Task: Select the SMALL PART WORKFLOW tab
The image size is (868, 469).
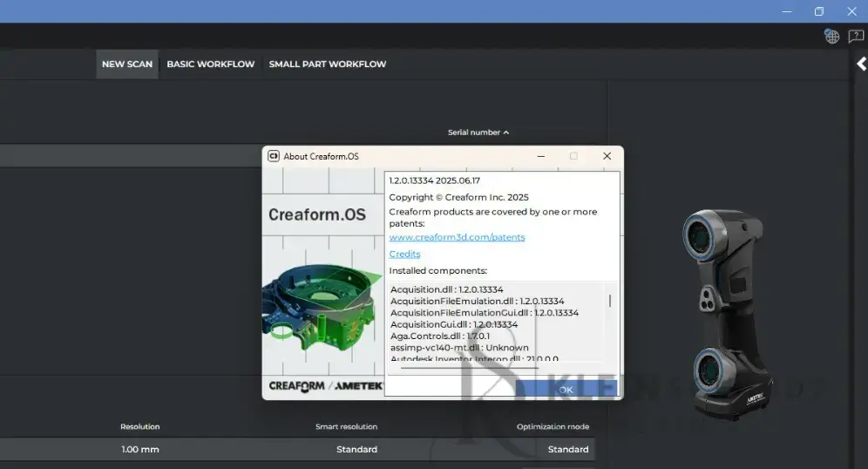Action: (327, 64)
